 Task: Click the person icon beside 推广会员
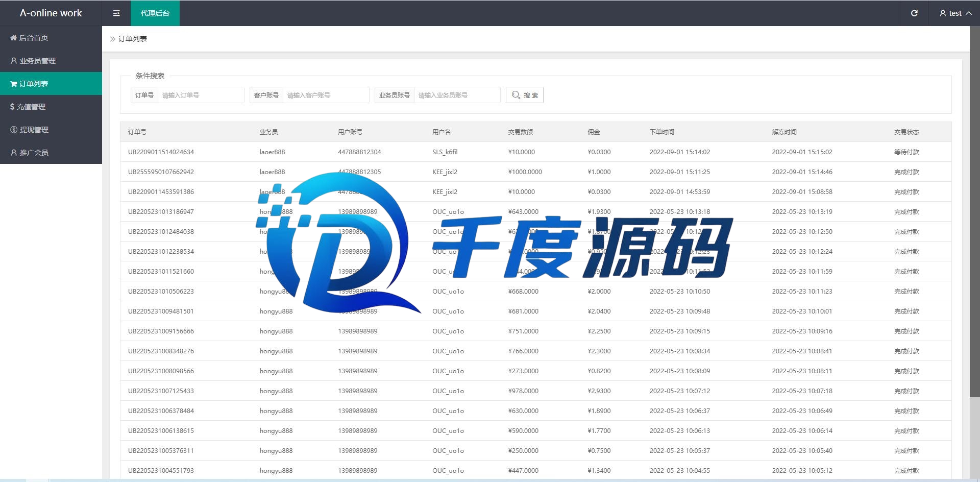tap(14, 153)
